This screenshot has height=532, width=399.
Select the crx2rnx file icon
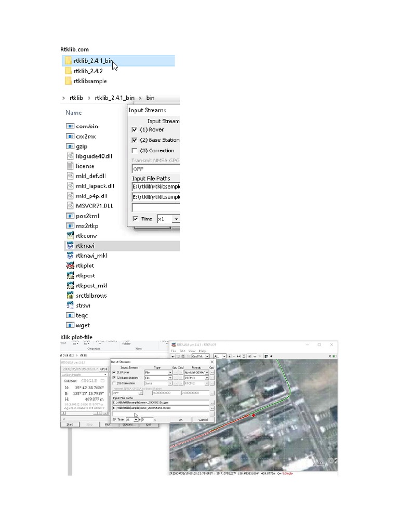70,136
